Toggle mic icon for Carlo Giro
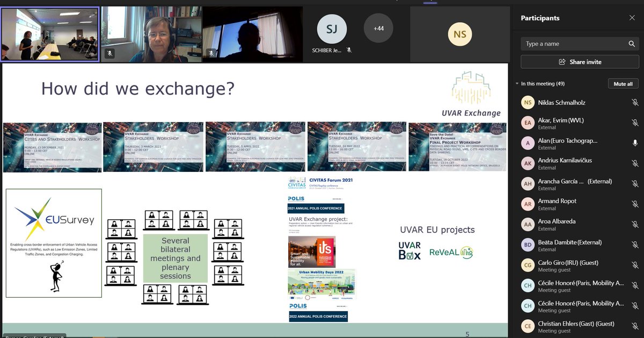 point(635,265)
